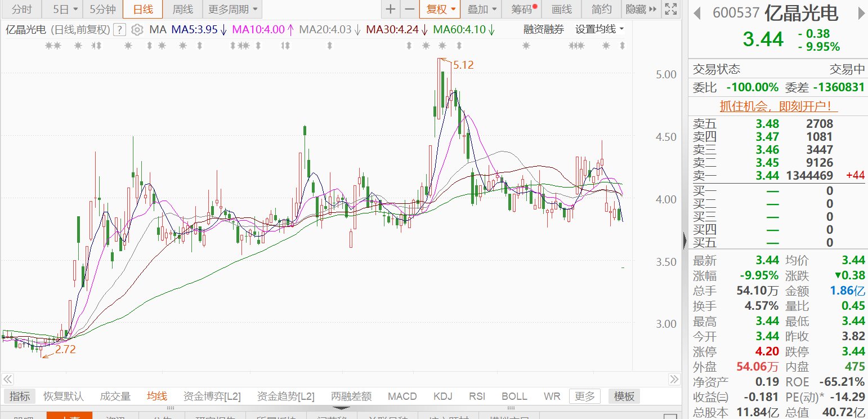This screenshot has height=419, width=868.
Task: Open MA indicator settings gear
Action: [137, 30]
